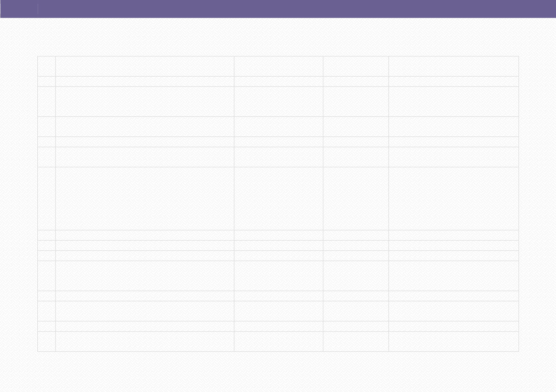Select the tallest cell in the third column
Viewport: 556px width, 392px height.
279,199
